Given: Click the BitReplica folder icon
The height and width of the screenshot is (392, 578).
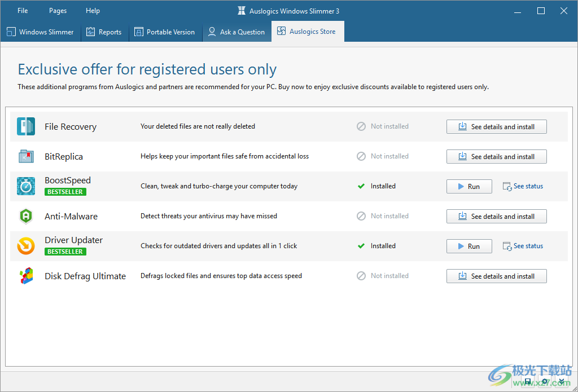Looking at the screenshot, I should [26, 156].
